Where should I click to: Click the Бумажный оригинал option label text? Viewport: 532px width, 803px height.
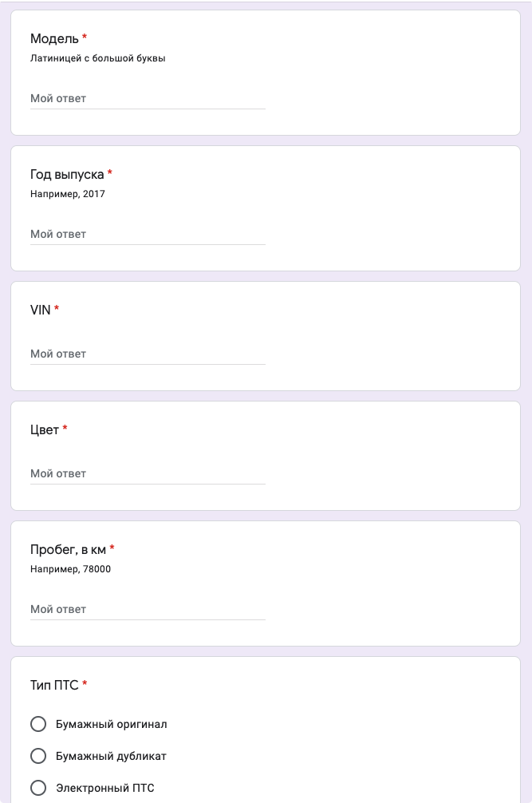pyautogui.click(x=111, y=724)
